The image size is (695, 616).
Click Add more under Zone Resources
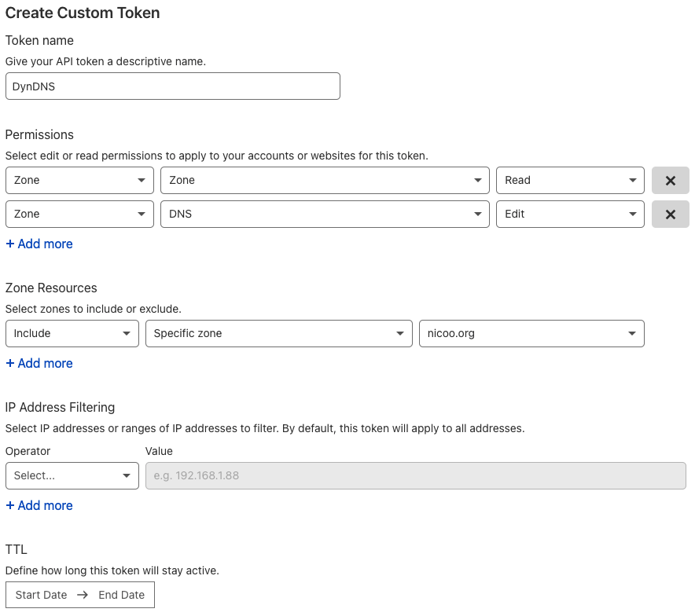point(39,364)
